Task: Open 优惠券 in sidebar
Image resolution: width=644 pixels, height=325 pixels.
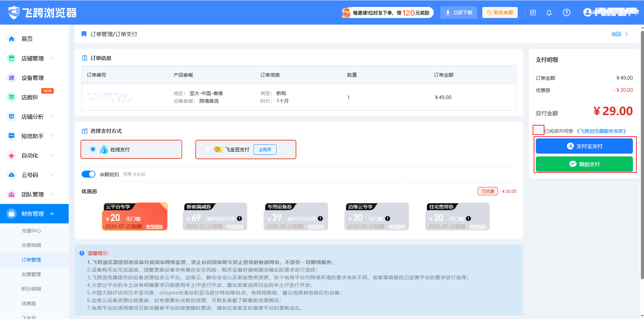Action: (29, 303)
